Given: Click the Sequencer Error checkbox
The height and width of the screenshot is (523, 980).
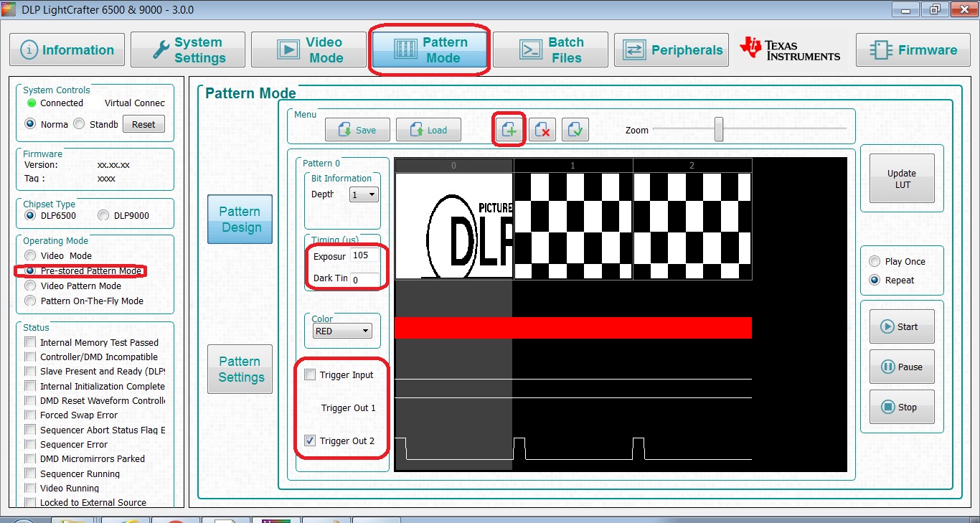Looking at the screenshot, I should 30,444.
